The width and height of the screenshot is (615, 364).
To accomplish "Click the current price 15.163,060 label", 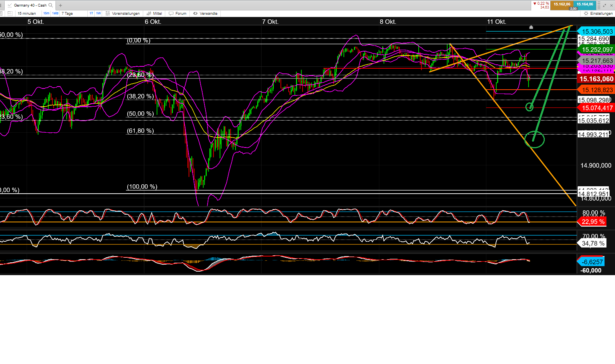I will click(x=596, y=79).
